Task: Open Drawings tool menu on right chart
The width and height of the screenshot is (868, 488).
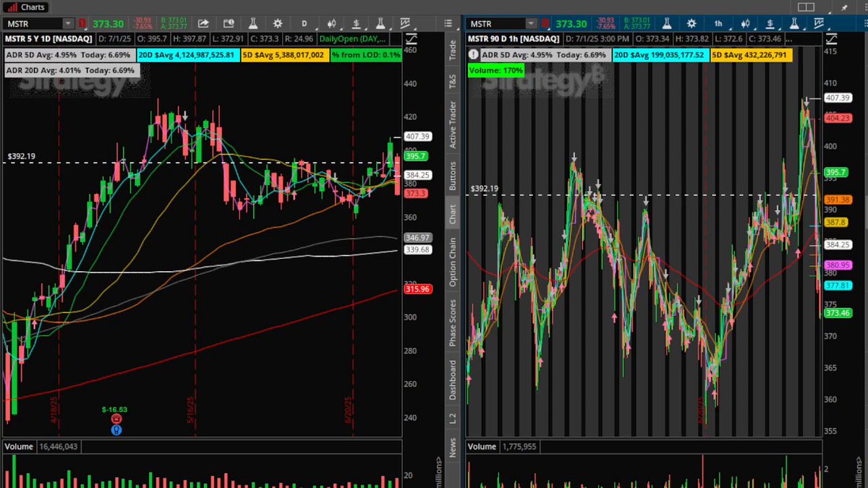Action: coord(819,23)
